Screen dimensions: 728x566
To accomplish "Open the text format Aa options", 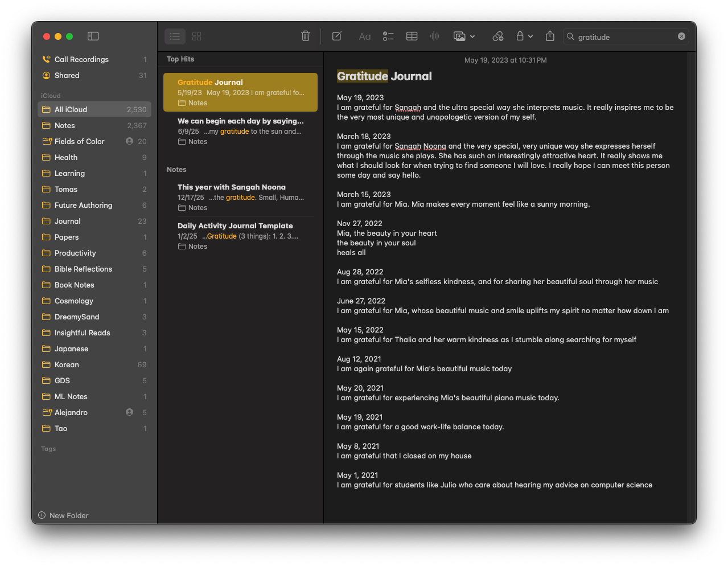I will pos(365,36).
